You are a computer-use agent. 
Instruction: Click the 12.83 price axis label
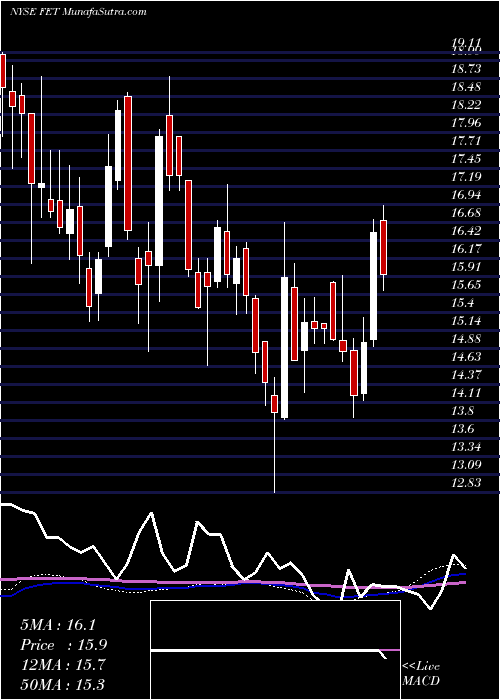pos(466,482)
